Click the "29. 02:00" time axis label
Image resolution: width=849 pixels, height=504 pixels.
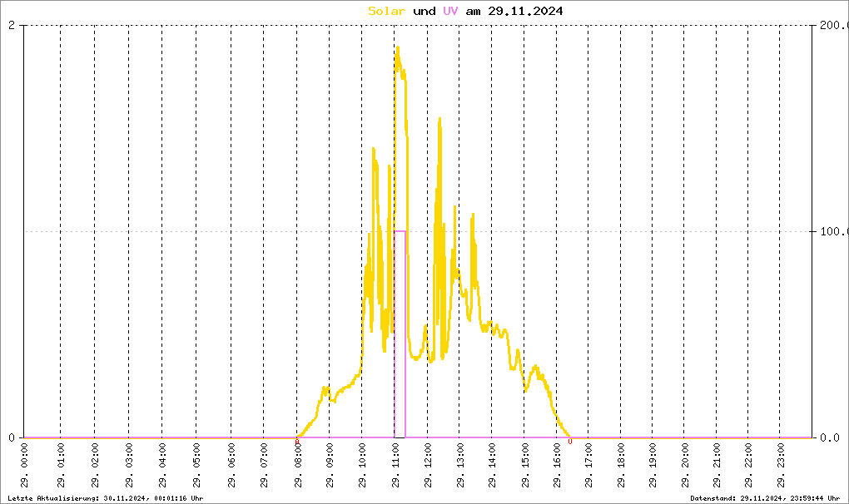point(95,465)
